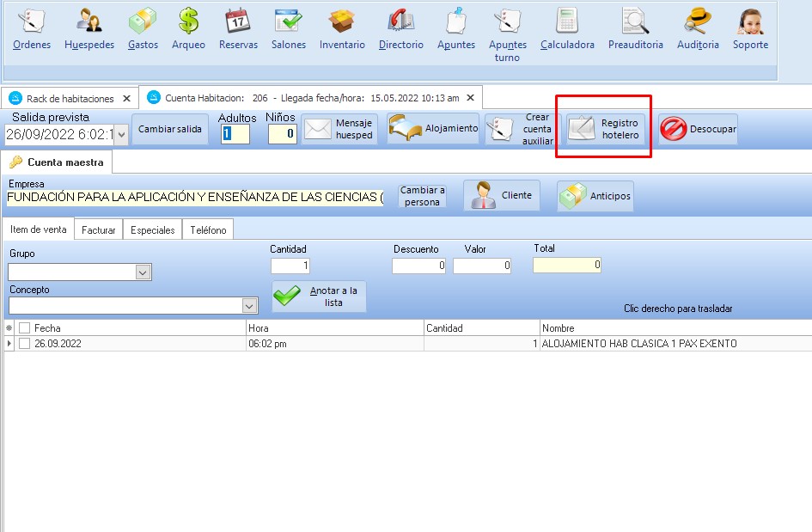812x532 pixels.
Task: Click the Gastos money icon
Action: point(143,21)
